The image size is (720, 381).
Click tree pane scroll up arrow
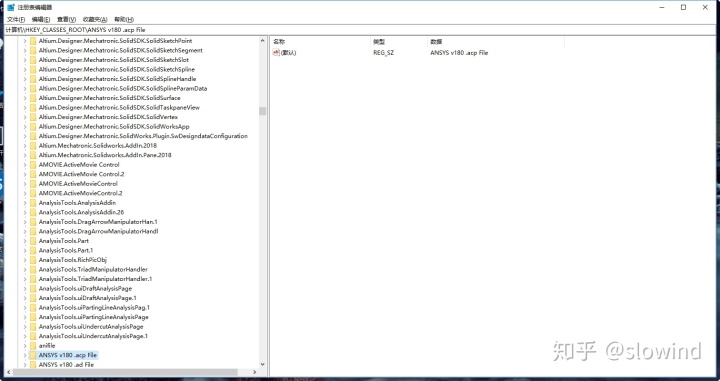click(x=263, y=41)
